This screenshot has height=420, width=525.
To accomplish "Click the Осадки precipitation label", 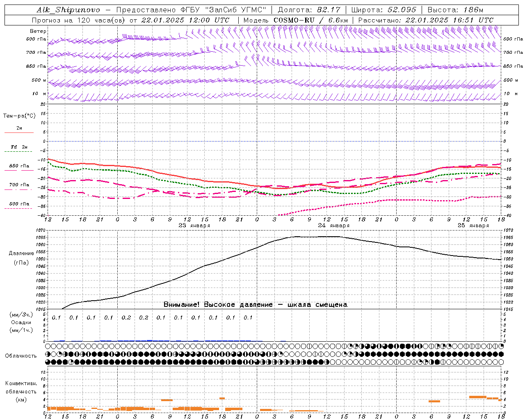I will pyautogui.click(x=21, y=322).
